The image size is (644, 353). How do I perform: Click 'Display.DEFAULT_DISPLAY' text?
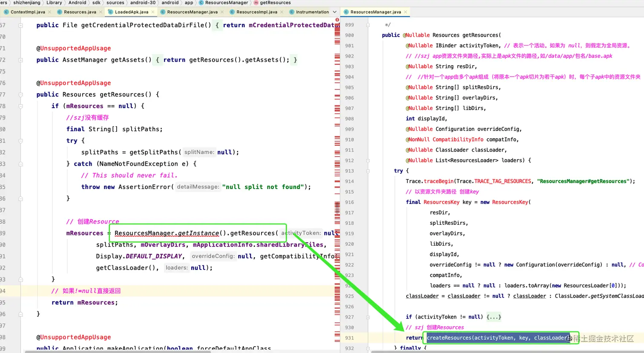tap(139, 256)
